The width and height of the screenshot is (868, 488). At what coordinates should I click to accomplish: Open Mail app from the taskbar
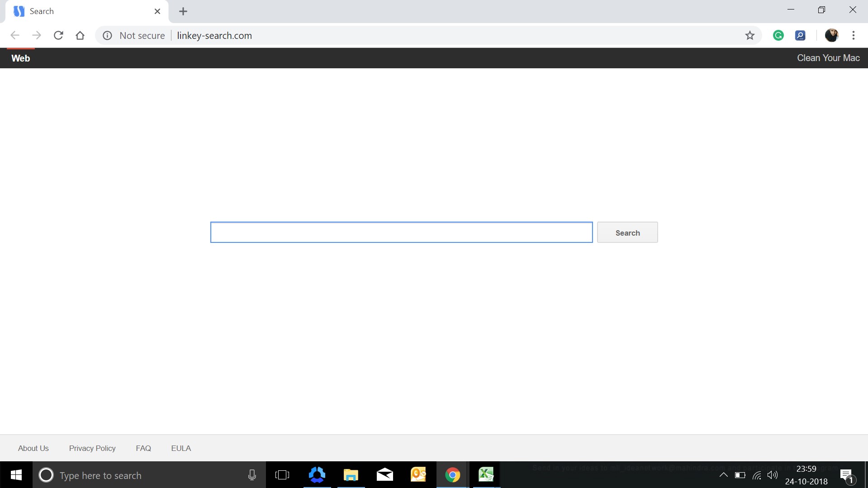click(x=384, y=475)
